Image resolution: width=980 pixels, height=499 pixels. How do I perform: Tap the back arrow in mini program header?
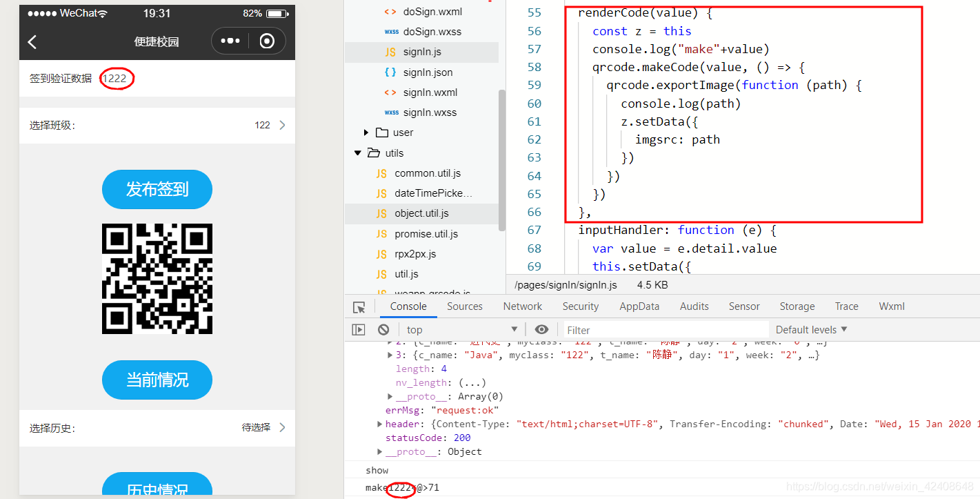click(x=32, y=41)
